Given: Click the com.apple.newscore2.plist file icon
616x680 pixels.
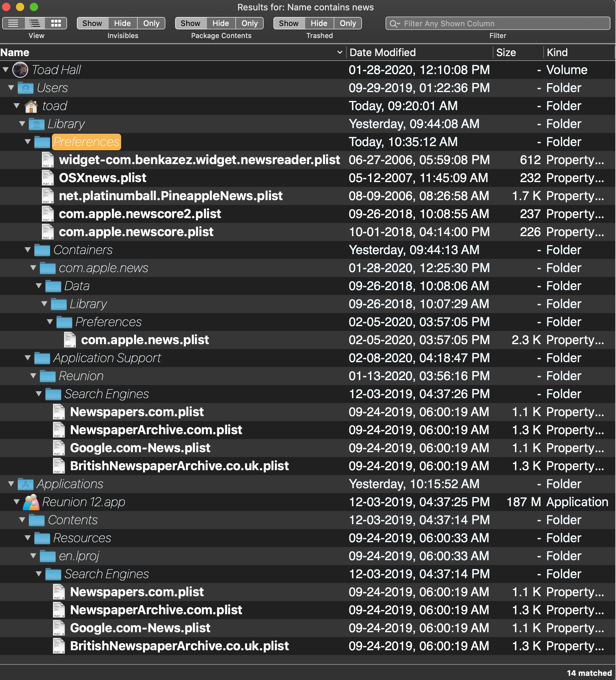Looking at the screenshot, I should point(48,214).
